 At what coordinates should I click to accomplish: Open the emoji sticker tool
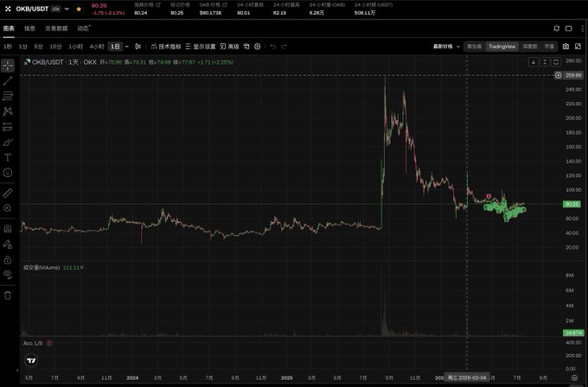coord(8,173)
